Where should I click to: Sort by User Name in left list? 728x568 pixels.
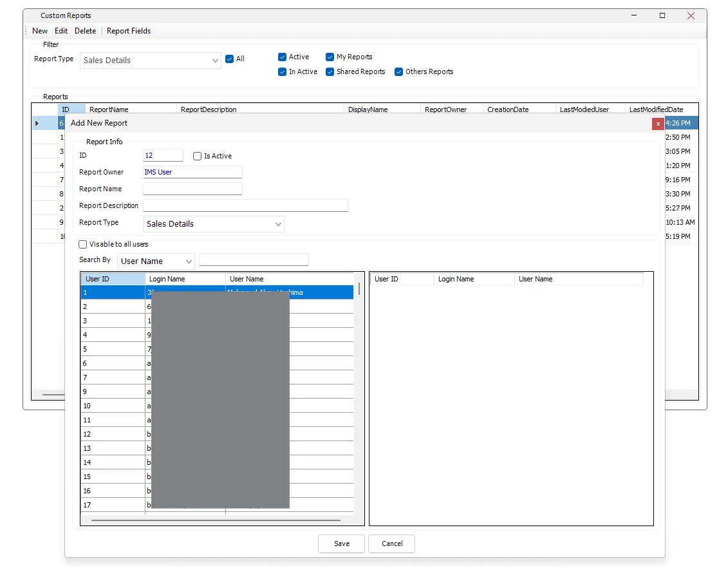click(290, 279)
